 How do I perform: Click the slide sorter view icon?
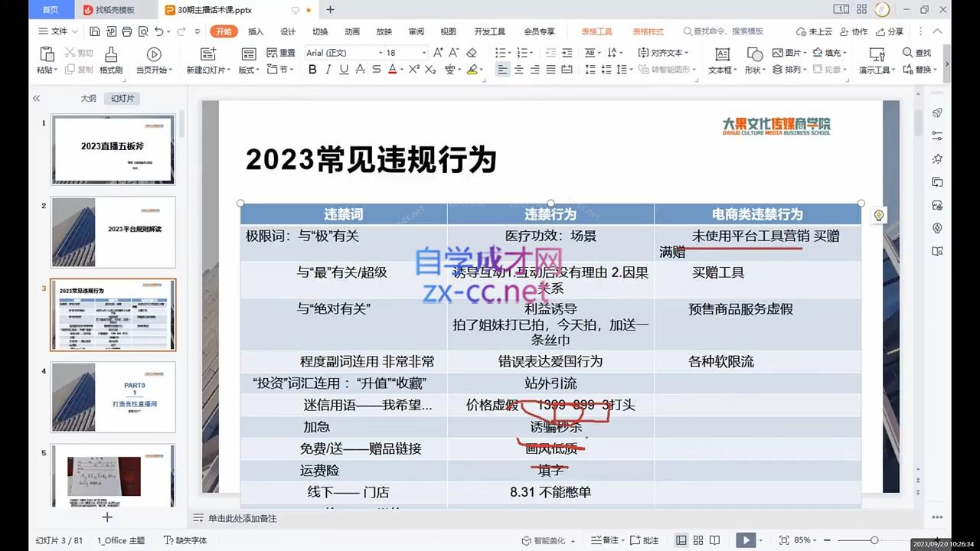tap(696, 540)
